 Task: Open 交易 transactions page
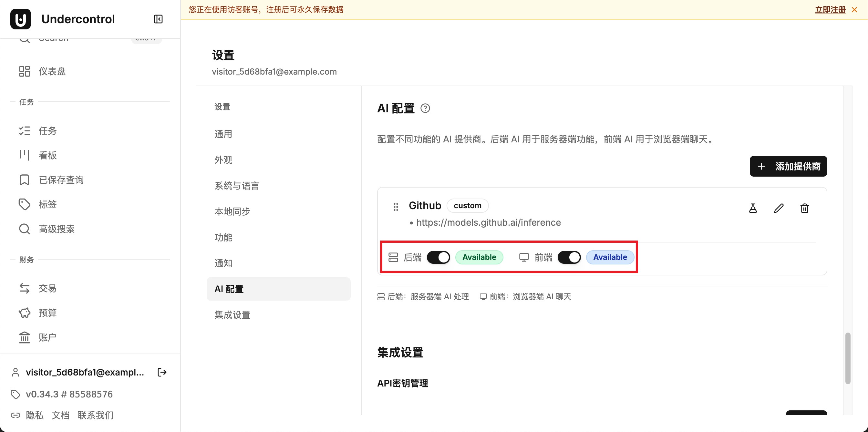[90, 288]
